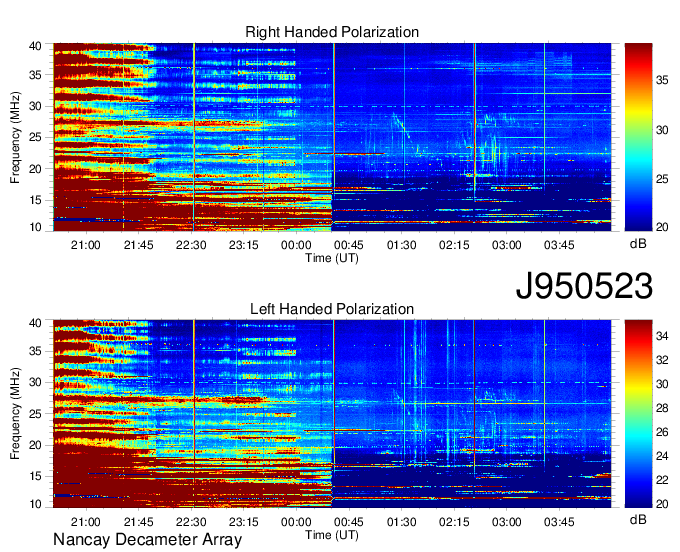Click the Left Handed Polarization title

[332, 309]
